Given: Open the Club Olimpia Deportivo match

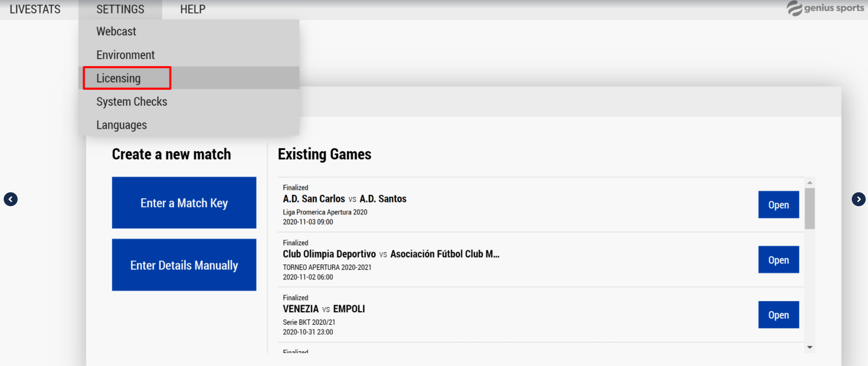Looking at the screenshot, I should click(x=778, y=260).
